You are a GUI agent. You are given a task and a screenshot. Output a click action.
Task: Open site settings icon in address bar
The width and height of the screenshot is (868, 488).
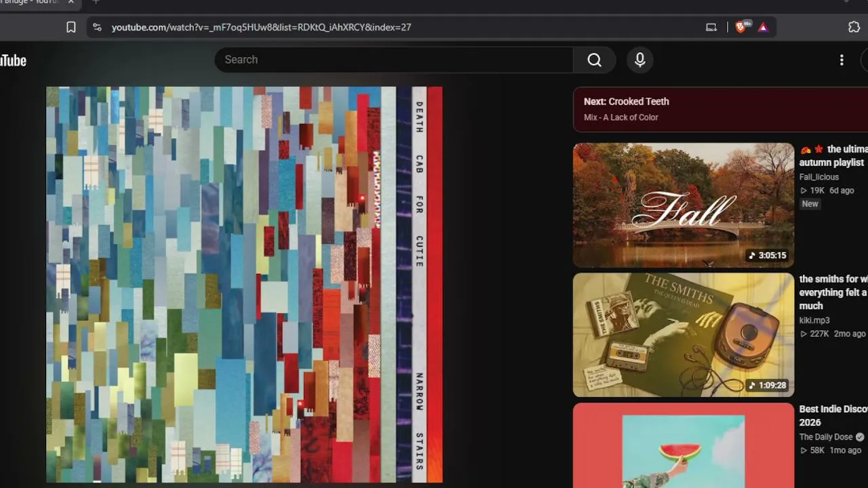click(x=97, y=27)
